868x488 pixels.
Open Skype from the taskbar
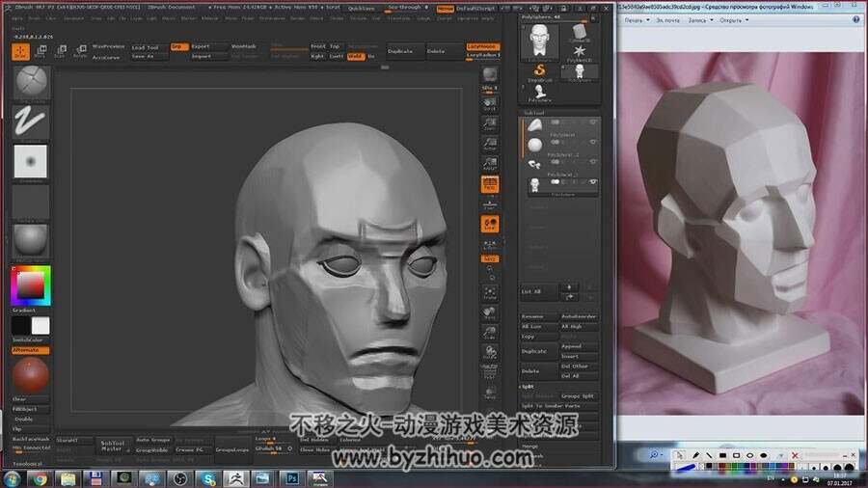(208, 478)
